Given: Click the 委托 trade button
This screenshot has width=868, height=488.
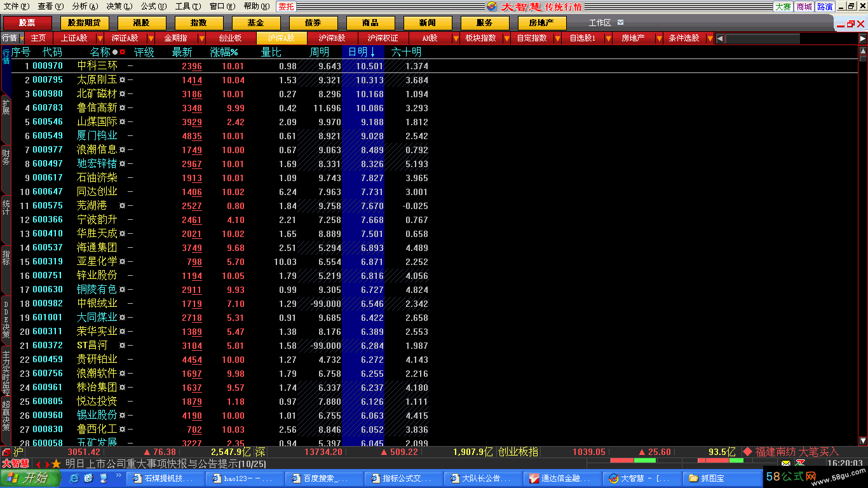Looking at the screenshot, I should pos(286,6).
